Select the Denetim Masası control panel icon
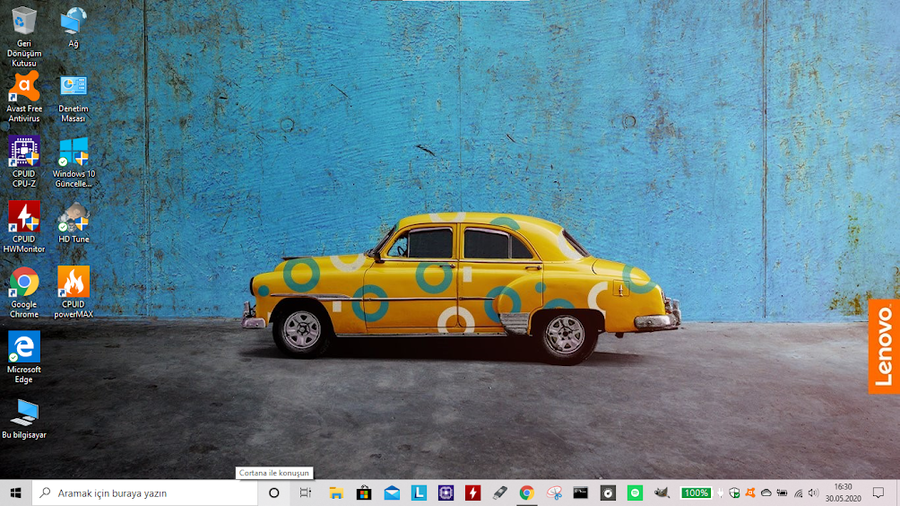The width and height of the screenshot is (900, 506). click(73, 87)
